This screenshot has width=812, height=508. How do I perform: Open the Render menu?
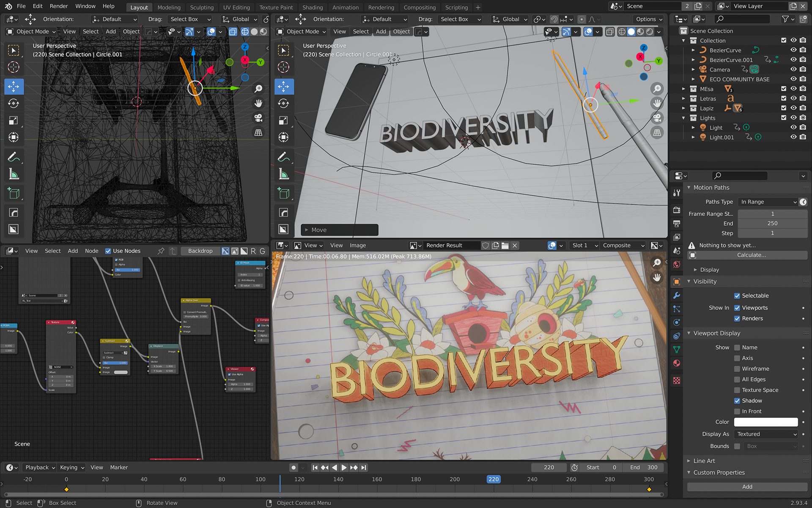[58, 6]
